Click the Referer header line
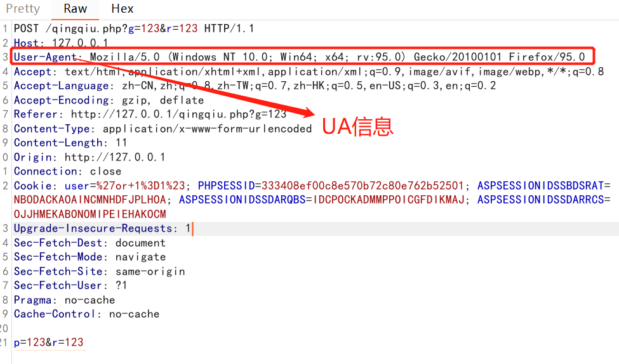The height and width of the screenshot is (364, 619). pos(150,114)
